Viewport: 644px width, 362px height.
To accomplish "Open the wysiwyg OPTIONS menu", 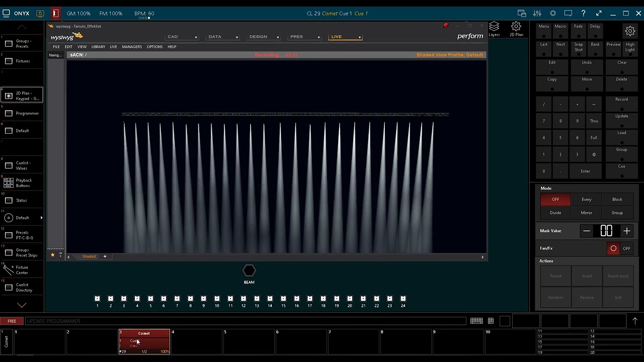I will point(154,47).
